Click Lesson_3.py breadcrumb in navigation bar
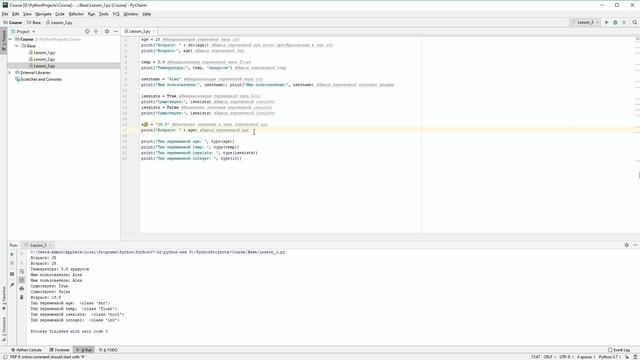Viewport: 640px width, 360px height. [x=59, y=22]
